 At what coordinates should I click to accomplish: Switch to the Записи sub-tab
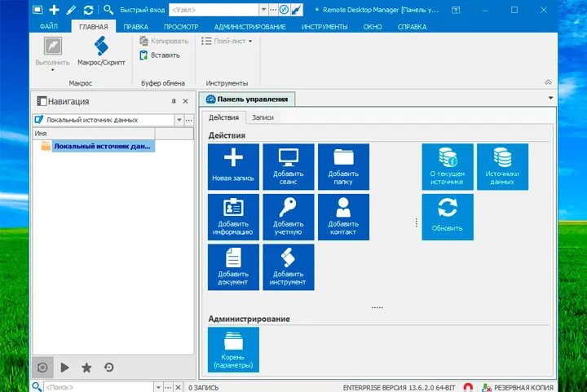click(x=263, y=117)
